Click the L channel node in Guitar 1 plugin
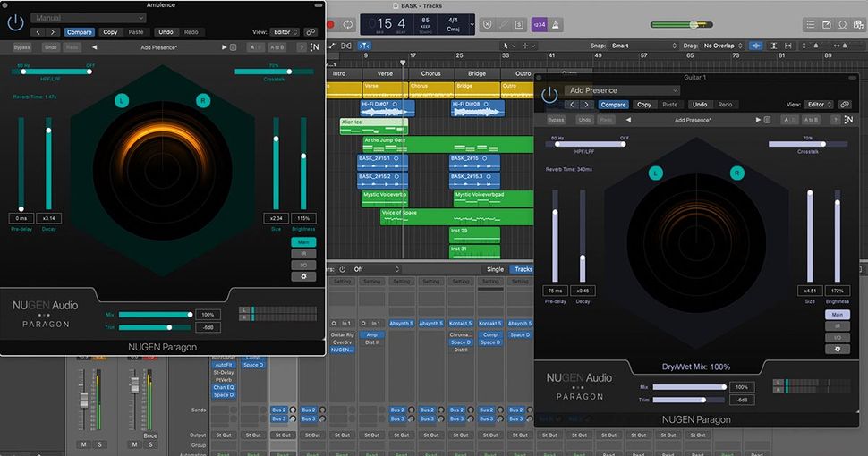Screen dimensions: 868x456 [x=656, y=173]
